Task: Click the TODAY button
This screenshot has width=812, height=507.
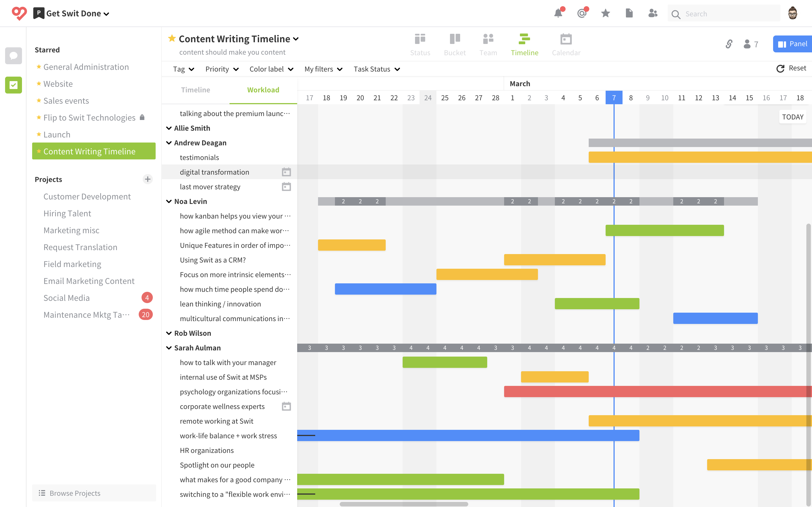Action: [792, 117]
